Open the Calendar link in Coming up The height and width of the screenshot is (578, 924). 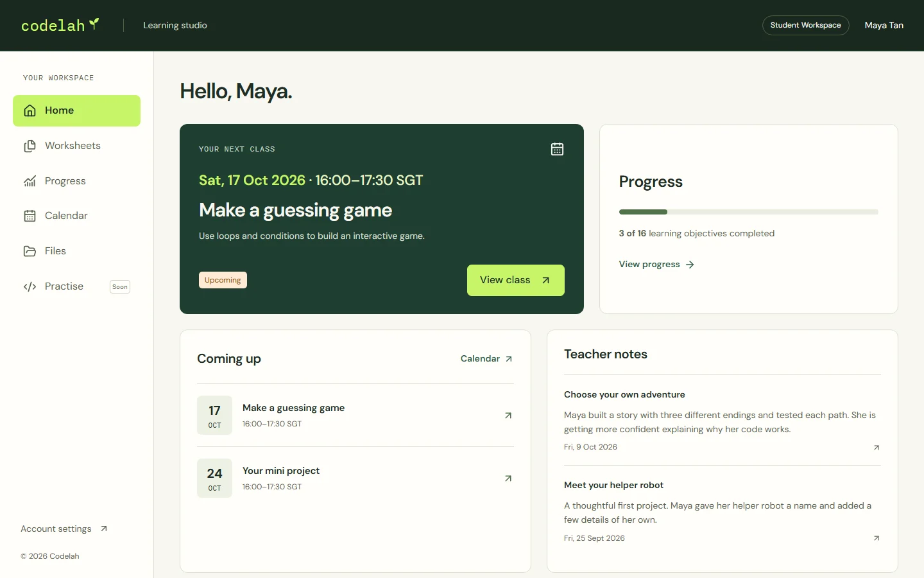coord(486,358)
